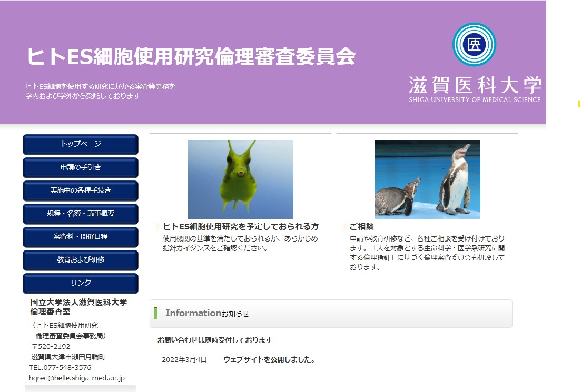Screen dimensions: 581x392
Task: Open the 申請の手引き menu button
Action: point(81,167)
